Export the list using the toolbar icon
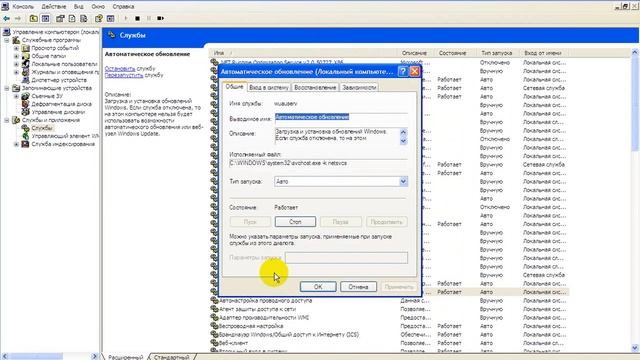Viewport: 640px width, 360px height. [84, 18]
